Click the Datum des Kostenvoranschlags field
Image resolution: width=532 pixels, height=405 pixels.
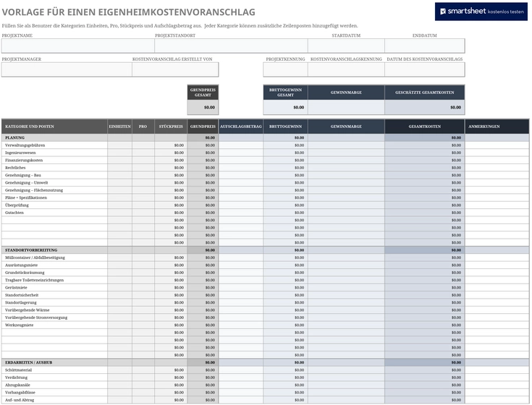pyautogui.click(x=424, y=69)
